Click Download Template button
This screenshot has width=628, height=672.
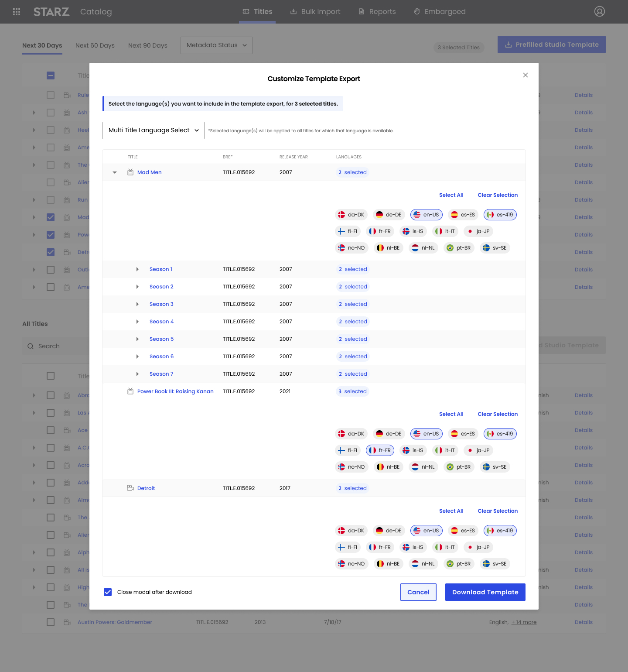pyautogui.click(x=485, y=592)
